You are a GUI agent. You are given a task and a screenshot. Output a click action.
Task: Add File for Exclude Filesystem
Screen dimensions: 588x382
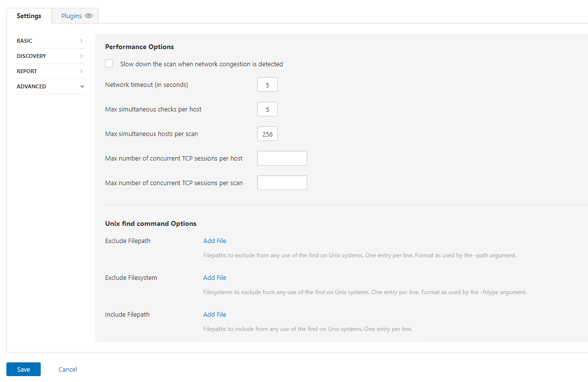click(214, 278)
